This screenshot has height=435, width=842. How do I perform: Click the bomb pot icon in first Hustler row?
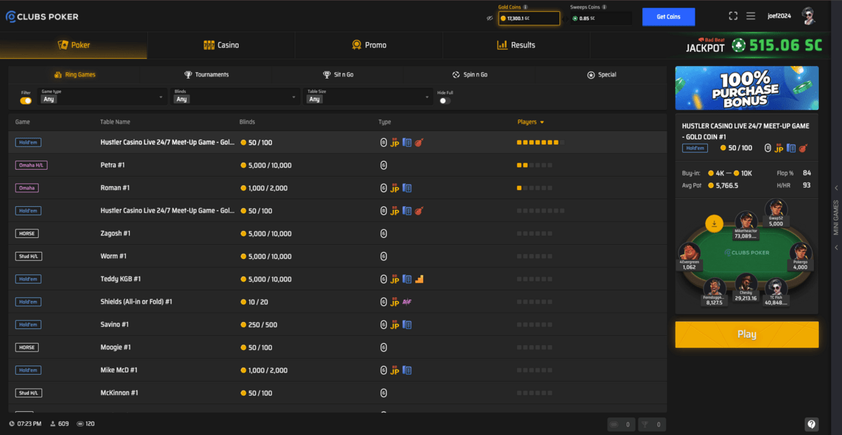(x=419, y=142)
